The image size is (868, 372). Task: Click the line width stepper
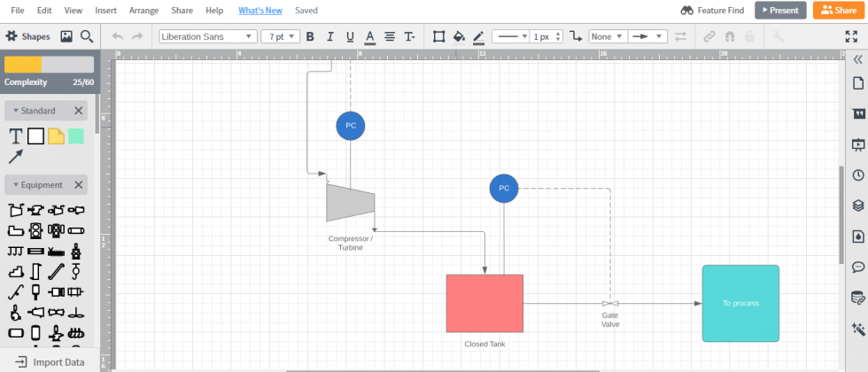[x=558, y=36]
